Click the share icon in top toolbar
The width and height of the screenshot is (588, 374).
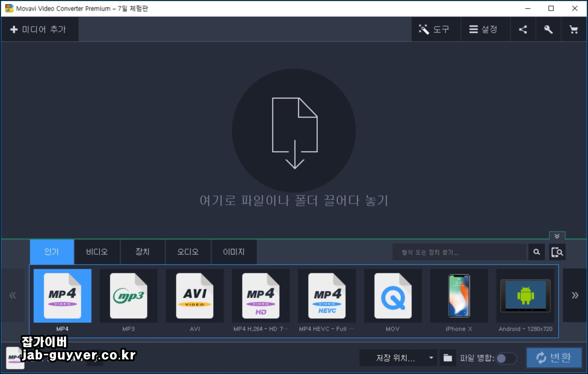[523, 29]
